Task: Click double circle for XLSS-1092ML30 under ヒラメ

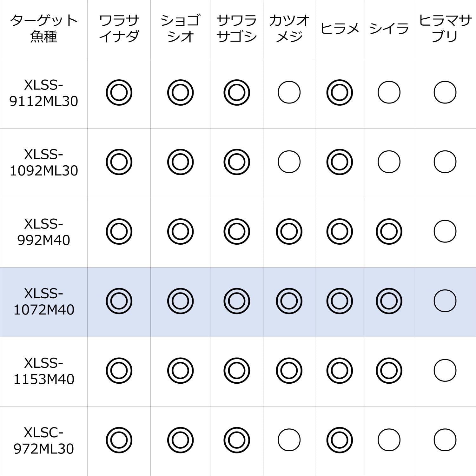Action: click(339, 162)
